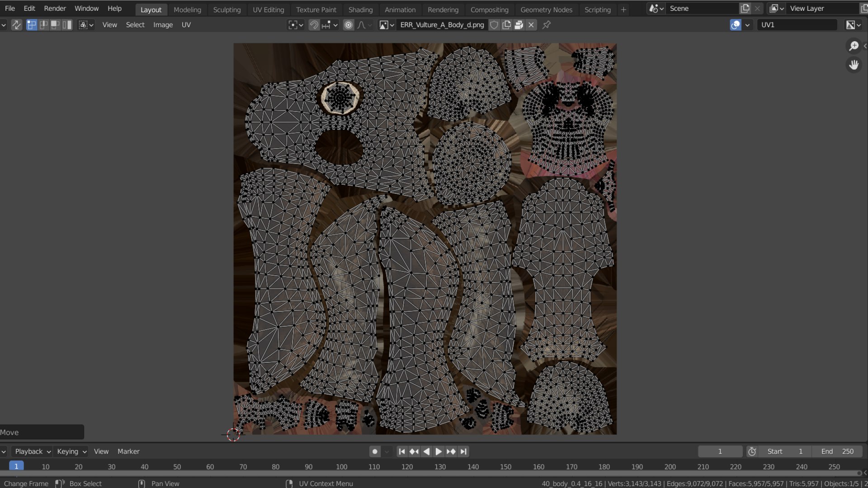This screenshot has width=868, height=488.
Task: Open the View Layer browse icon
Action: [x=777, y=9]
